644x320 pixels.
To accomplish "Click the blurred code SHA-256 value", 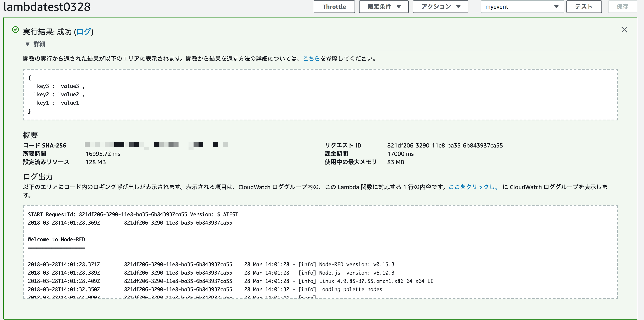I will click(156, 145).
